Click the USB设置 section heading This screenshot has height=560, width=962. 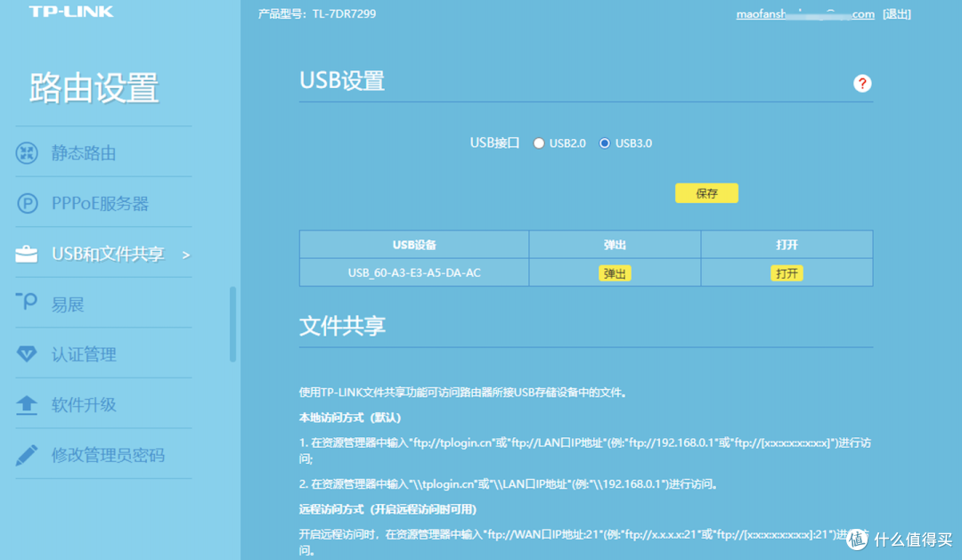tap(342, 80)
